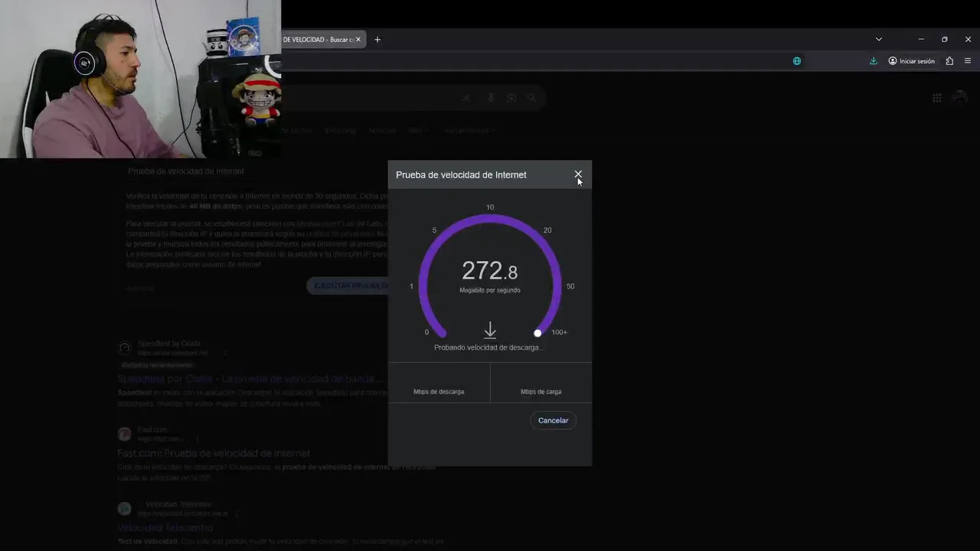Expand the Herramientas dropdown
980x551 pixels.
[x=469, y=131]
